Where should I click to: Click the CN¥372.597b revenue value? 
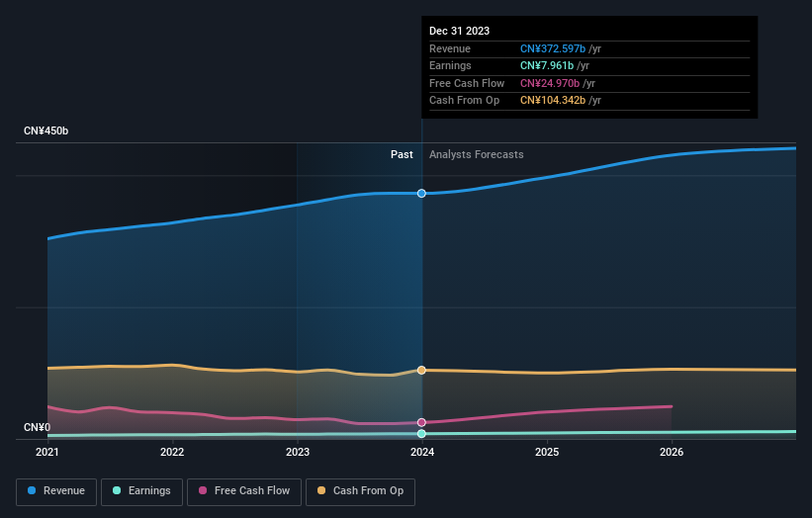pos(553,48)
